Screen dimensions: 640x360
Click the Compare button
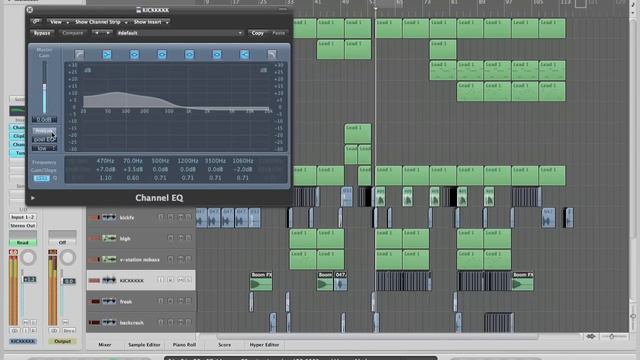click(73, 33)
